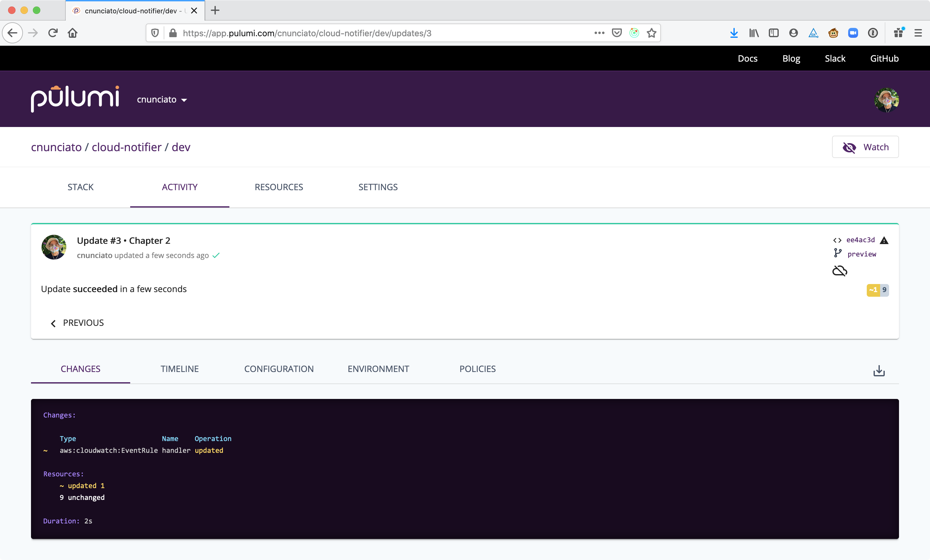The width and height of the screenshot is (930, 560).
Task: Open the CONFIGURATION sub-tab
Action: click(x=279, y=369)
